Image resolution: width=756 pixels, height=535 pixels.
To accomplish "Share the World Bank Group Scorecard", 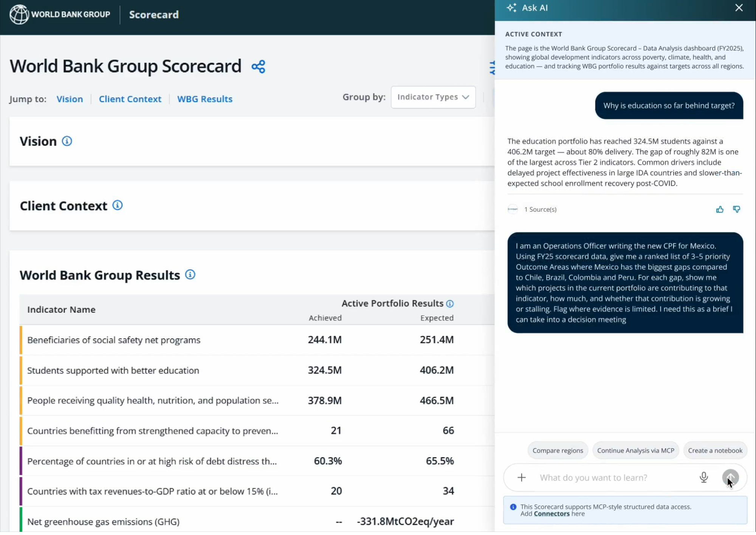I will coord(259,67).
